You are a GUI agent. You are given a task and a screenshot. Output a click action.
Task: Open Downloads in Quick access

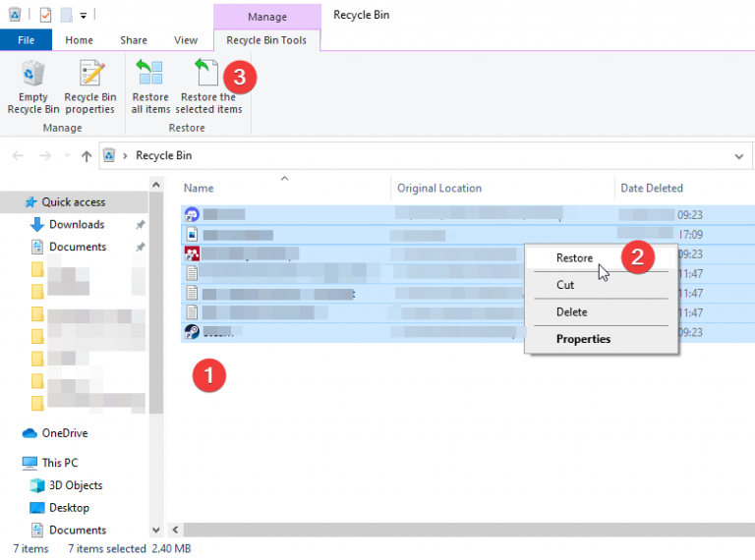76,225
